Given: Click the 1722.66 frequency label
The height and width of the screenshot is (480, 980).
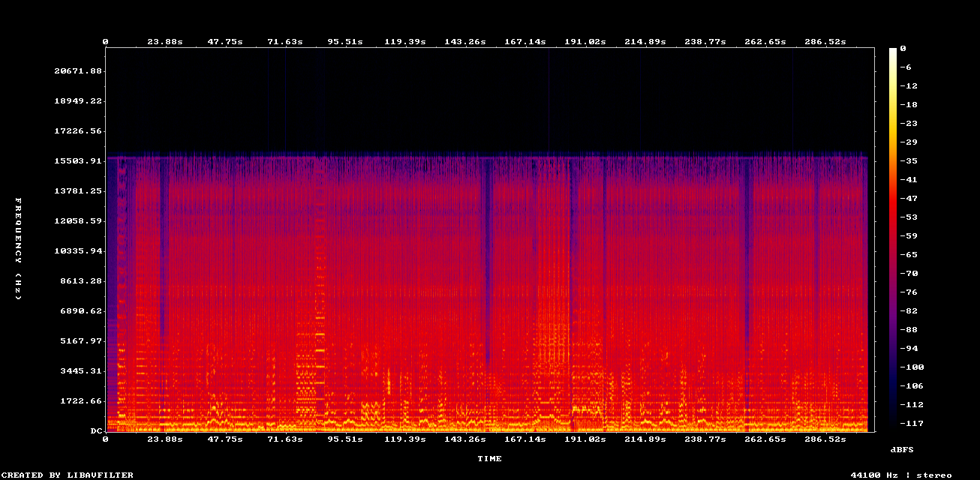Looking at the screenshot, I should pos(80,401).
